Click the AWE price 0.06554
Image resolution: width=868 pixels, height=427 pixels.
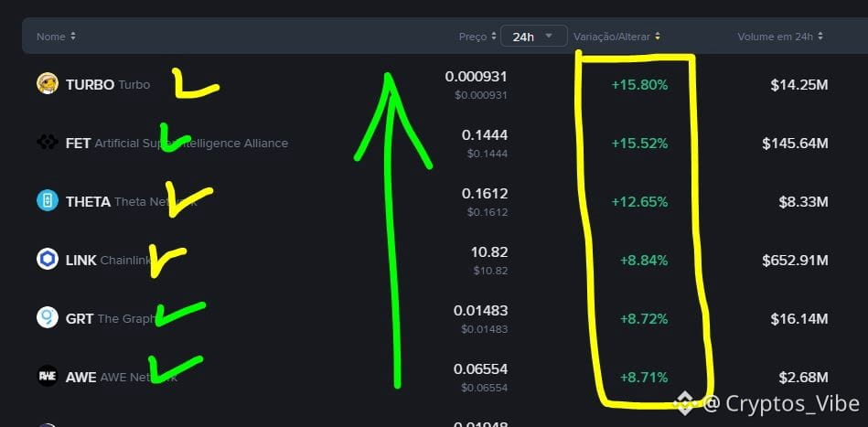click(x=480, y=369)
